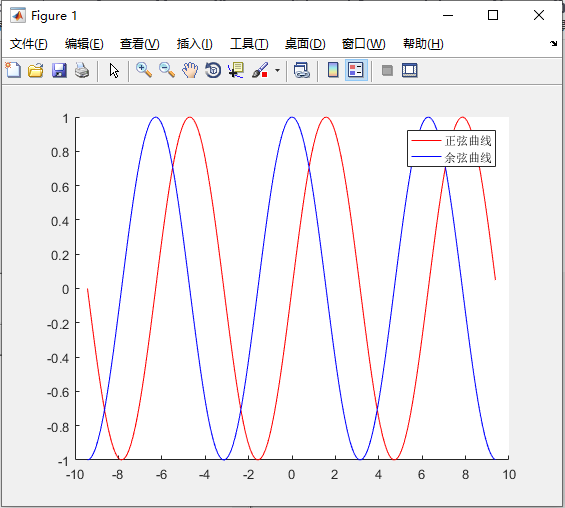Click the 正弦曲线 legend entry
The image size is (565, 508).
click(x=468, y=141)
